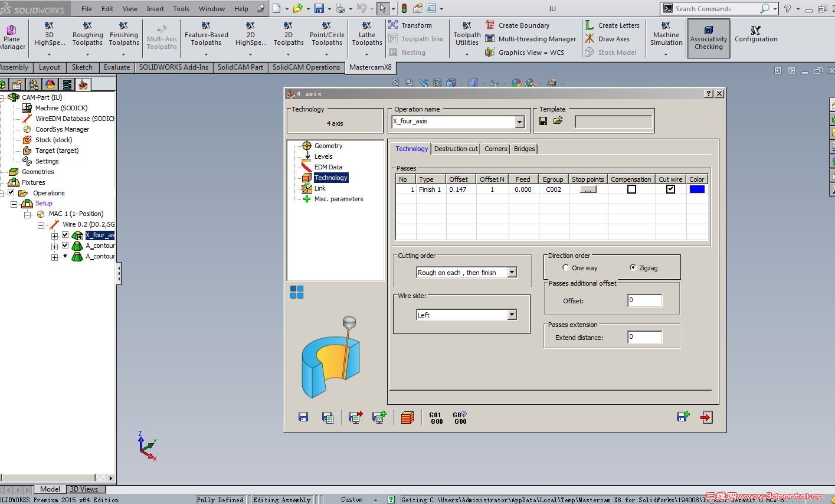Click the Passes additional Offset field
835x504 pixels.
point(644,300)
